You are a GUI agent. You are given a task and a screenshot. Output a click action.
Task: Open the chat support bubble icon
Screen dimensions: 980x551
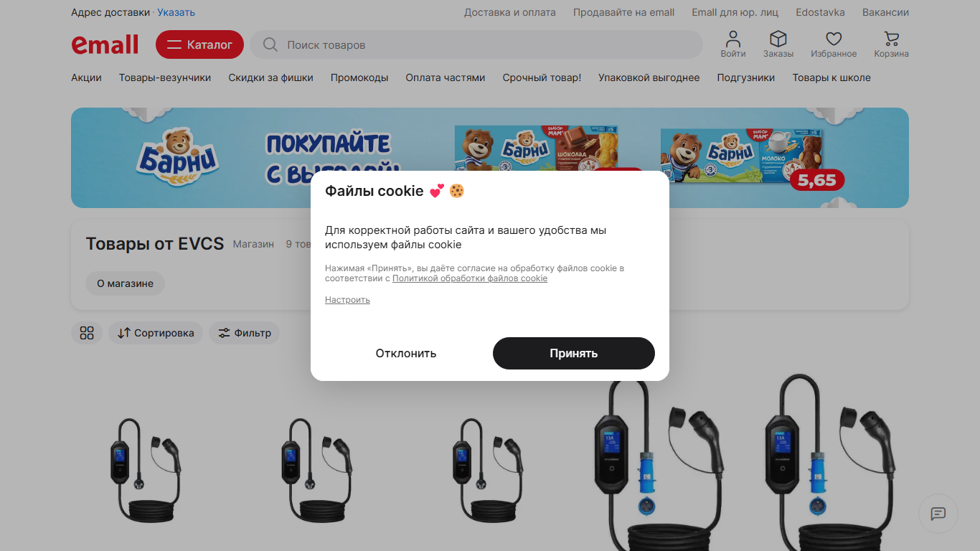point(938,514)
